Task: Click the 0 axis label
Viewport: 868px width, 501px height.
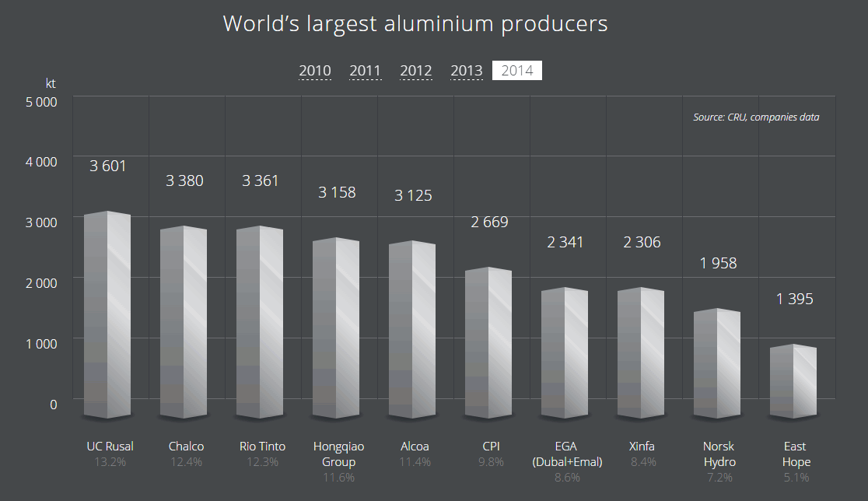Action: click(53, 405)
